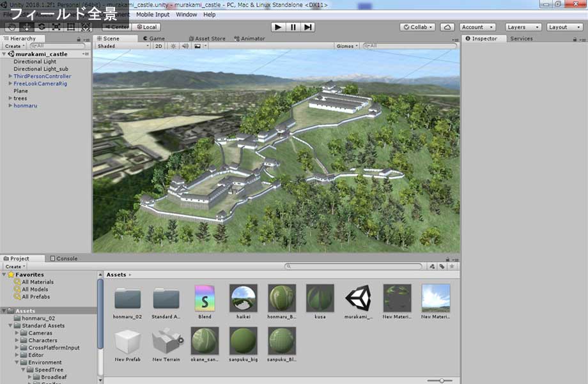This screenshot has height=384, width=588.
Task: Select All Prefabs favorite
Action: (x=35, y=296)
